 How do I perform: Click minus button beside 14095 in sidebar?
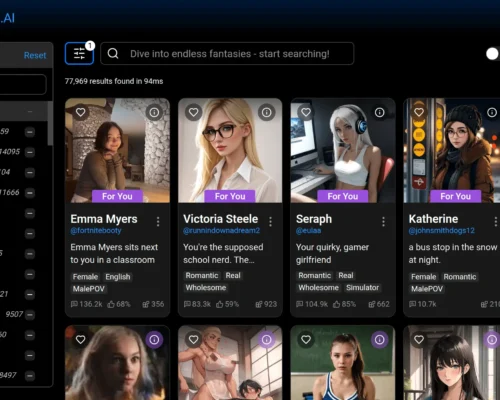pyautogui.click(x=30, y=152)
